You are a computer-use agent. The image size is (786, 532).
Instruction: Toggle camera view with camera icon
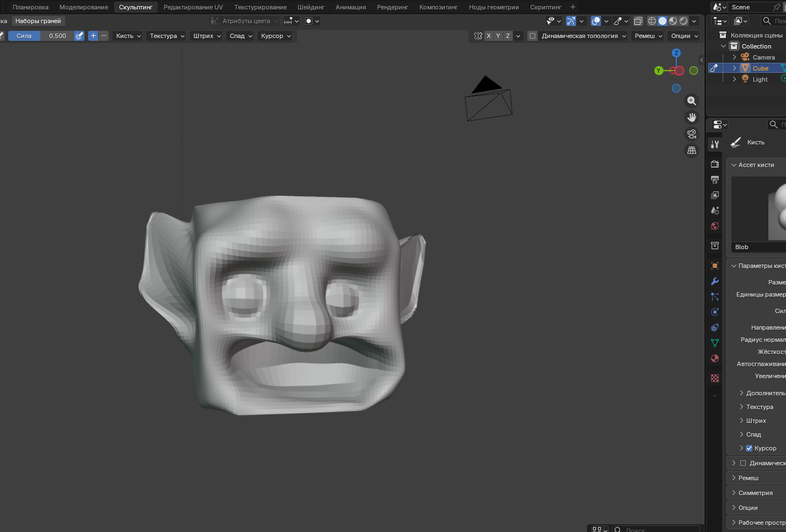click(x=691, y=134)
